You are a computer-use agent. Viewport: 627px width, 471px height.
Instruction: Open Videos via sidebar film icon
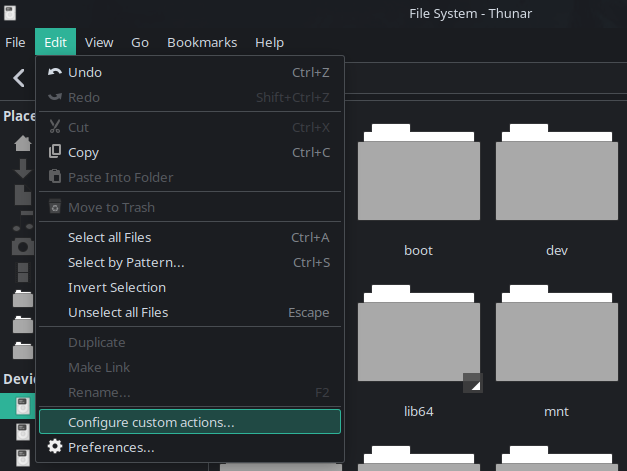click(23, 273)
